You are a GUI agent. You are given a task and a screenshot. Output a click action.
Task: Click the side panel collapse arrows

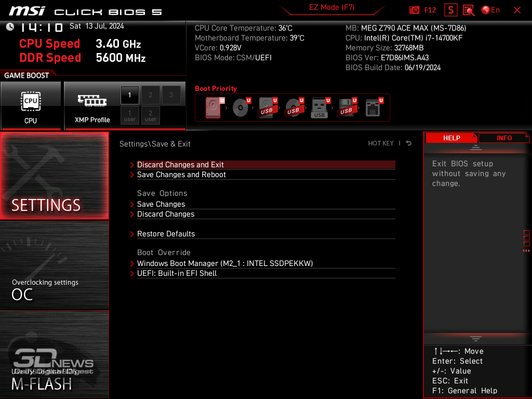pos(526,251)
